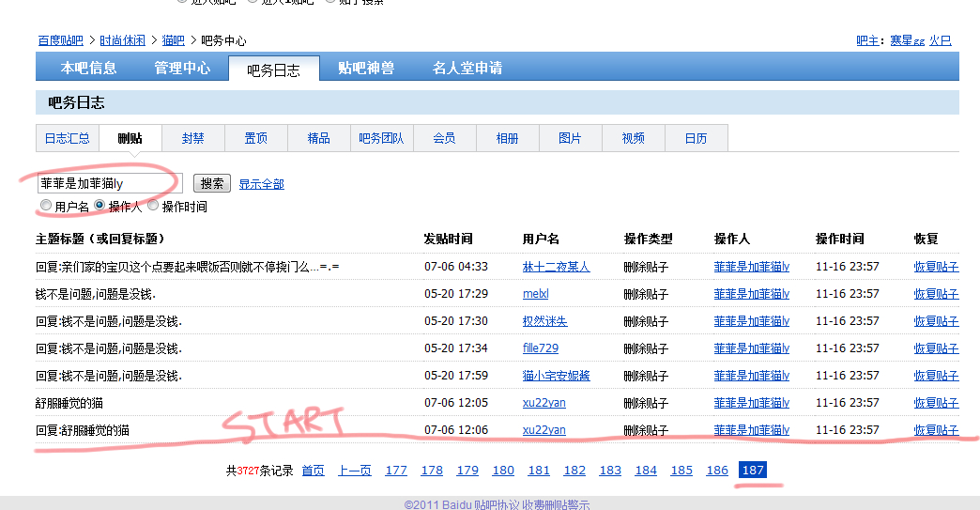Go to page 179
The width and height of the screenshot is (980, 510).
coord(467,470)
